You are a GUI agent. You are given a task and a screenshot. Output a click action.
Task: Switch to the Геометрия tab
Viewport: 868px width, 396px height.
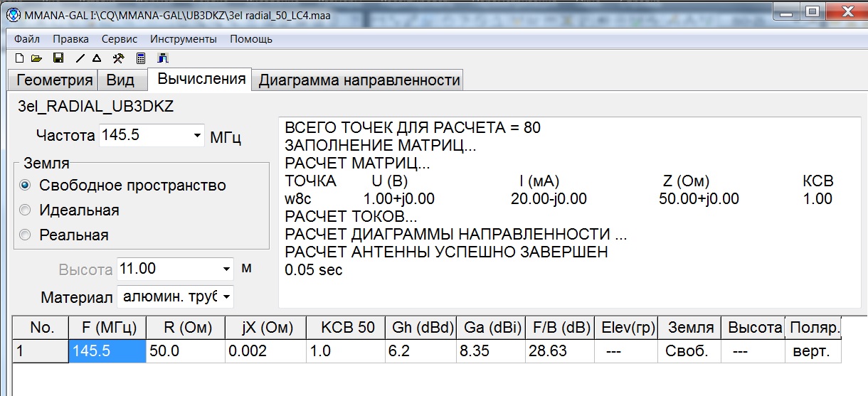click(55, 80)
